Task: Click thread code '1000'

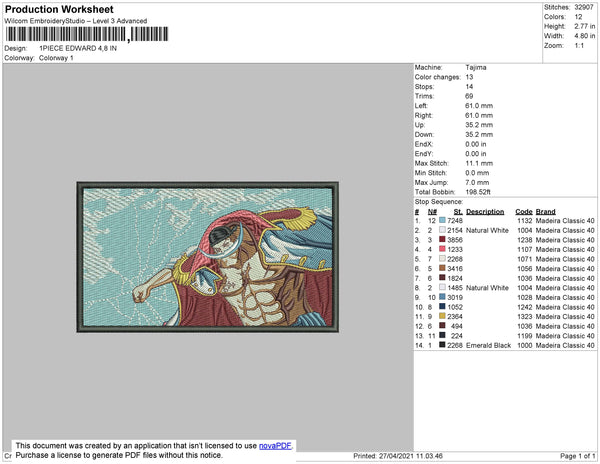Action: point(525,345)
